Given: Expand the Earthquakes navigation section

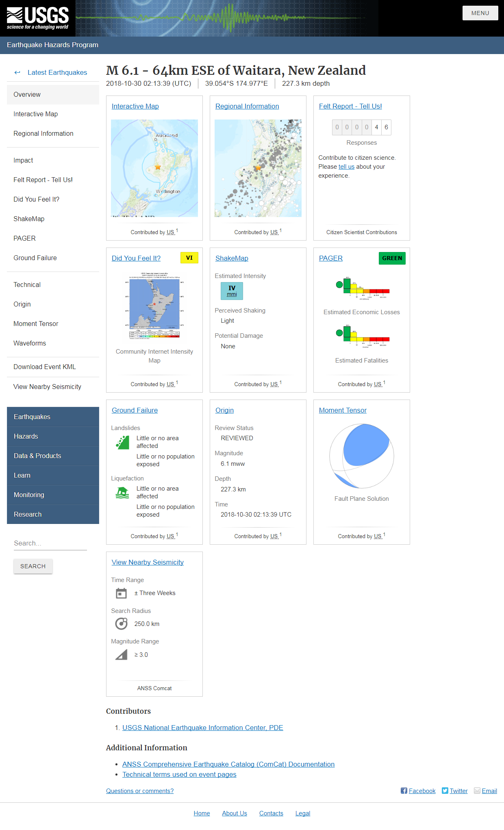Looking at the screenshot, I should click(53, 417).
